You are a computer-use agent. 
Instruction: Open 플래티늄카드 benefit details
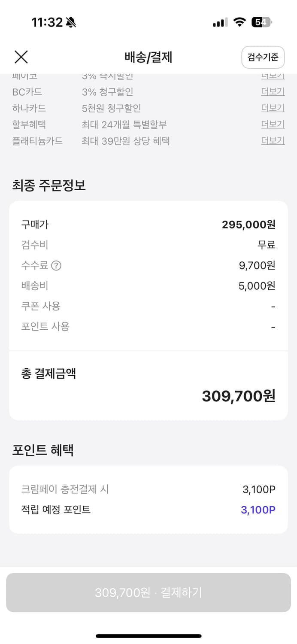[273, 140]
